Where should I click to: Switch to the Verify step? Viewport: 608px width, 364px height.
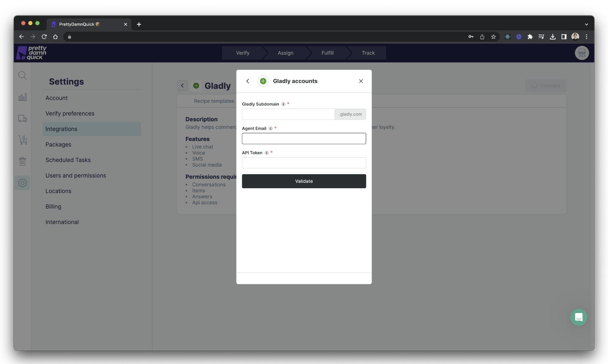pyautogui.click(x=243, y=53)
